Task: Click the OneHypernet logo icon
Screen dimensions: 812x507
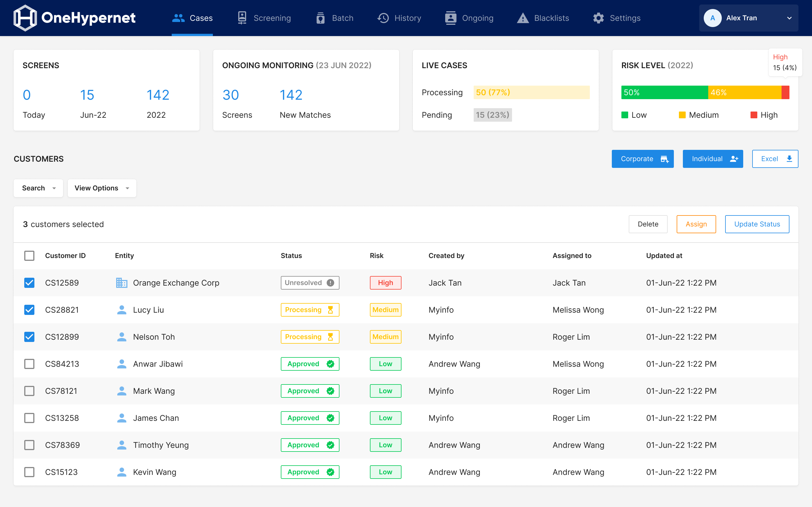Action: click(x=25, y=17)
